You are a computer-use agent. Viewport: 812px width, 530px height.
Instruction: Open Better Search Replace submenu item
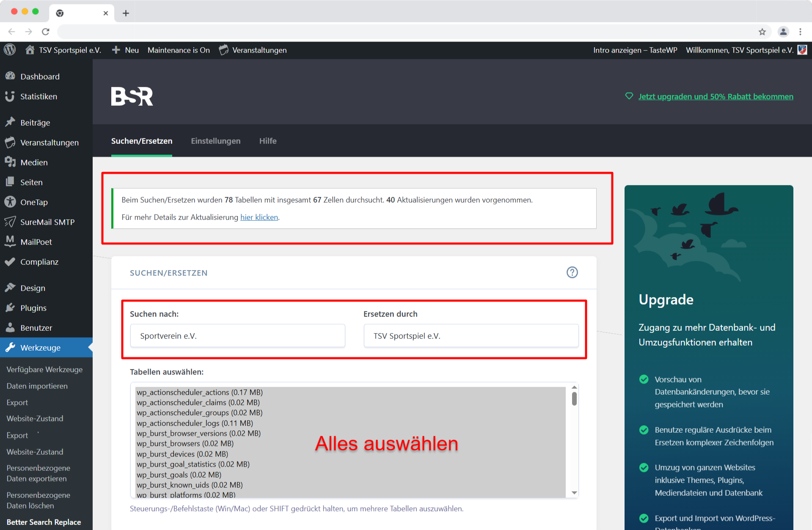(x=44, y=522)
